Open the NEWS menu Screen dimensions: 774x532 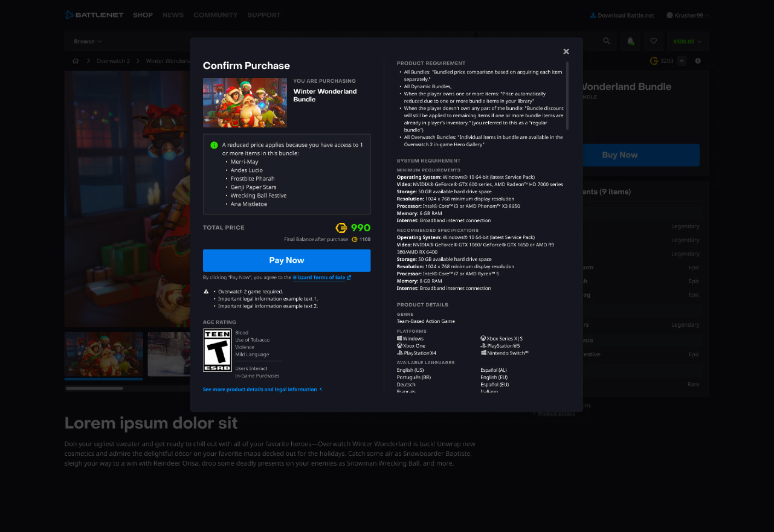click(x=173, y=15)
